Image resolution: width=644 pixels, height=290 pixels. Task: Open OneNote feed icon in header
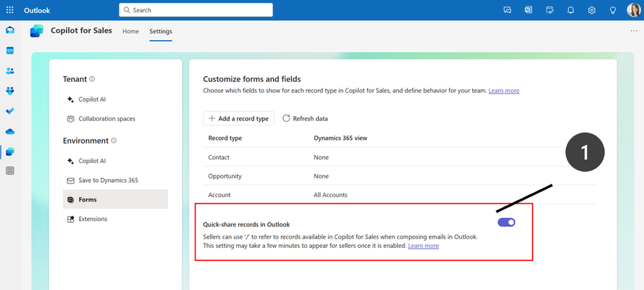coord(529,10)
